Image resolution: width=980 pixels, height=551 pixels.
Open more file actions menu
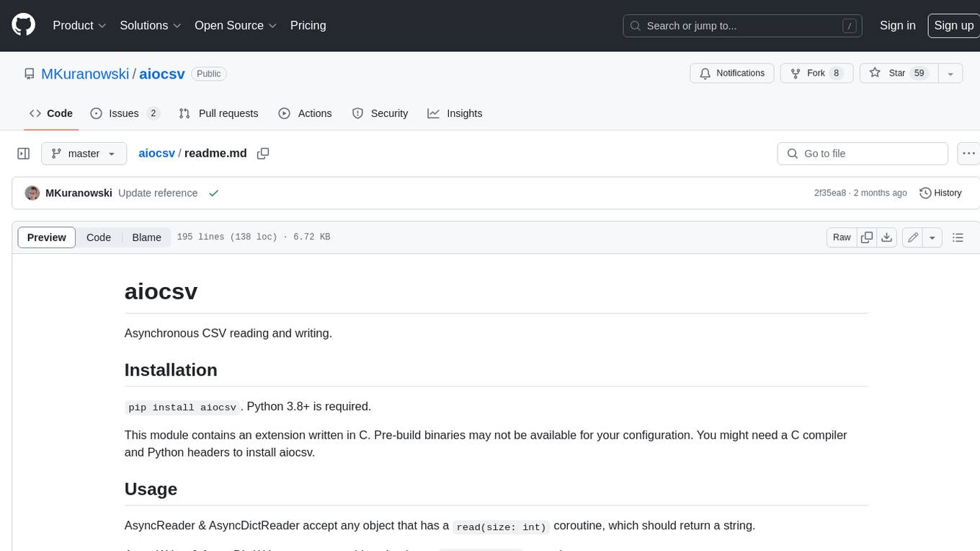pyautogui.click(x=968, y=154)
